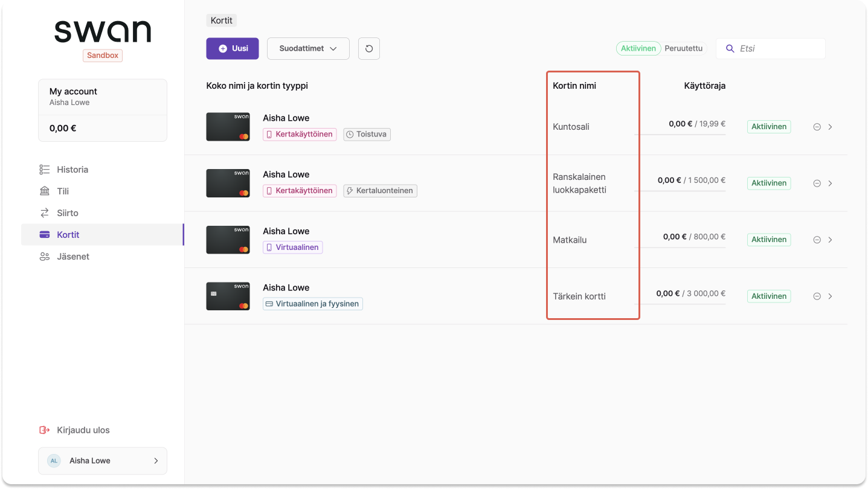This screenshot has width=868, height=489.
Task: Click the Aktiivinen badge on Tärkein kortti row
Action: tap(769, 296)
